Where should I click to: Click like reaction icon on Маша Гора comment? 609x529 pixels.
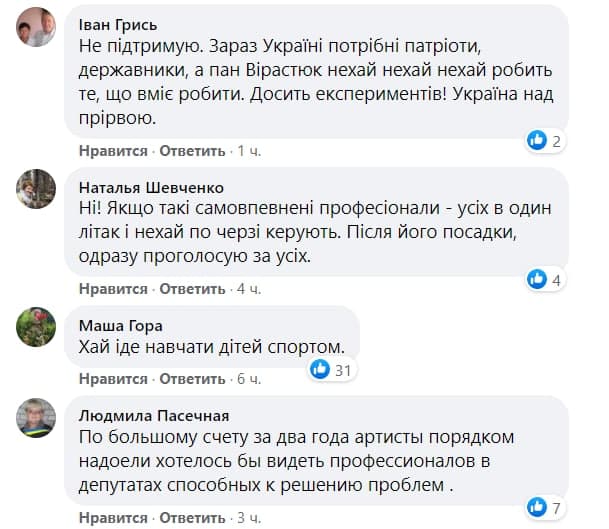(x=320, y=369)
